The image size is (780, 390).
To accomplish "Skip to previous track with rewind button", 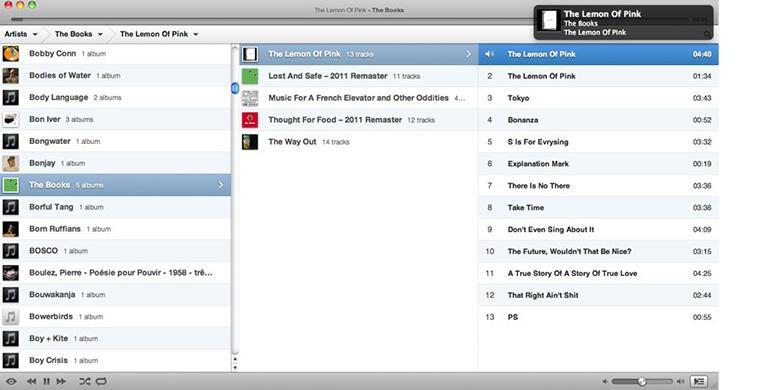I will coord(31,382).
